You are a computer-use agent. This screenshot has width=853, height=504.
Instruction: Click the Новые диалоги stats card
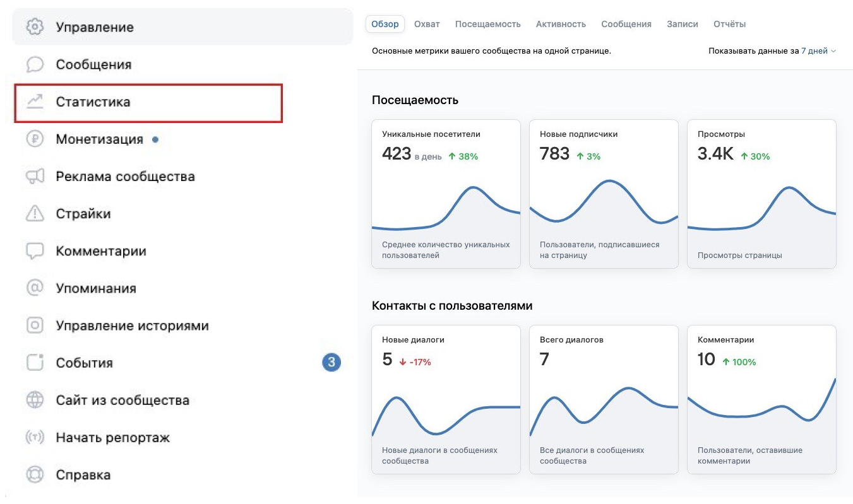[446, 400]
